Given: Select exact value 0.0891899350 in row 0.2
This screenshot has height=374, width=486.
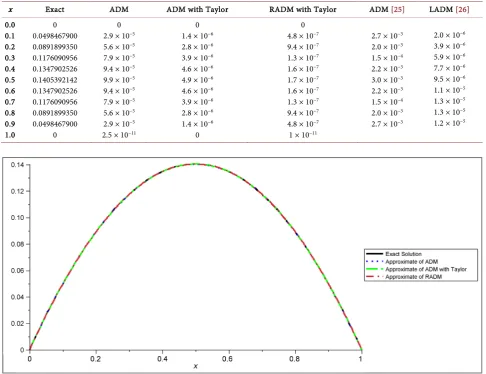Looking at the screenshot, I should coord(55,47).
